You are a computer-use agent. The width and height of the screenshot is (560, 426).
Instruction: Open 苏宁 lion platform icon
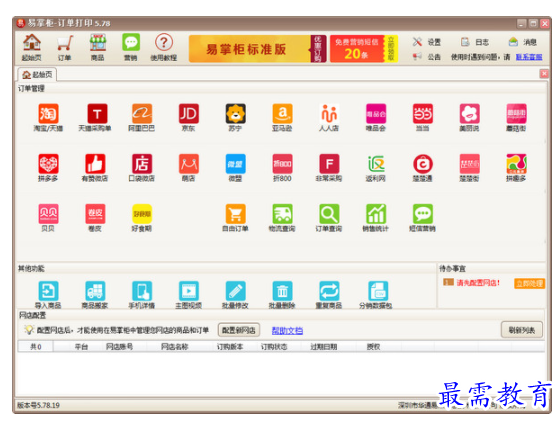tap(235, 117)
